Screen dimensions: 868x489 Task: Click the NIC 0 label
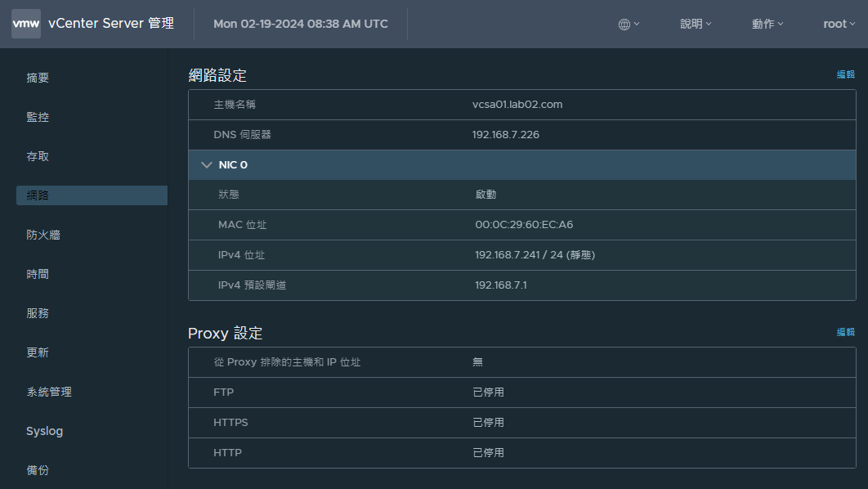pos(233,165)
